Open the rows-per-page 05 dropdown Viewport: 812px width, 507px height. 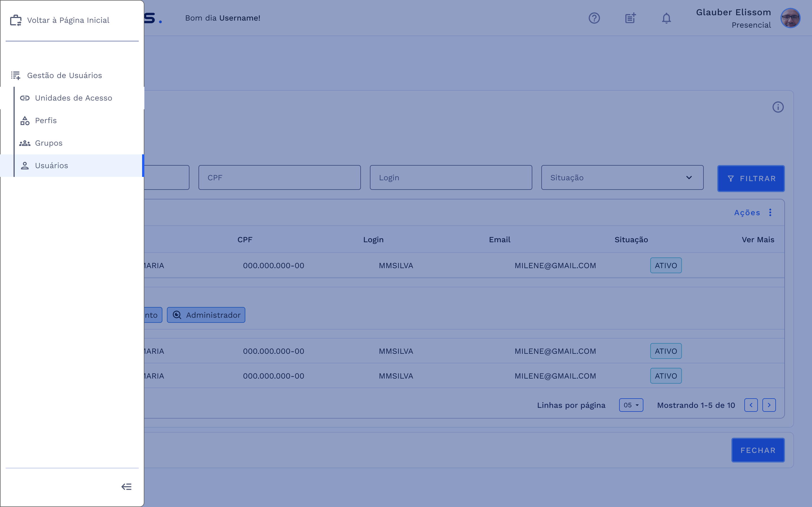pyautogui.click(x=631, y=405)
